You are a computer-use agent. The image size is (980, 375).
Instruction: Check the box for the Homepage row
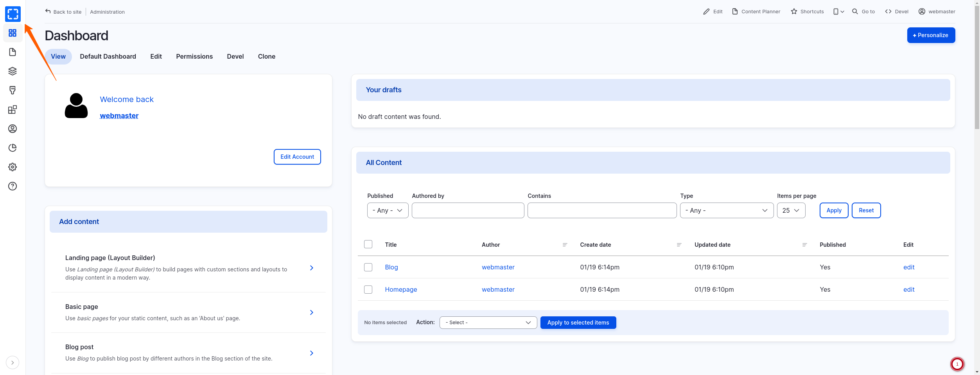pos(368,289)
